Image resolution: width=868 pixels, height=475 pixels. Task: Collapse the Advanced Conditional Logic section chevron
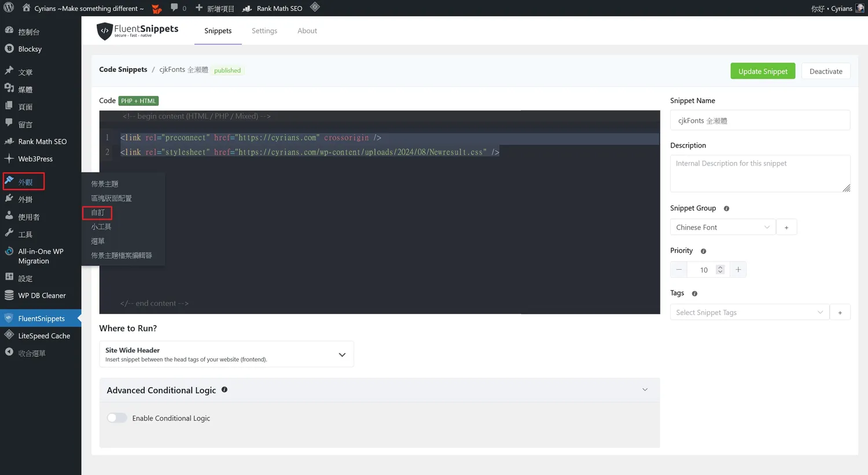coord(645,390)
